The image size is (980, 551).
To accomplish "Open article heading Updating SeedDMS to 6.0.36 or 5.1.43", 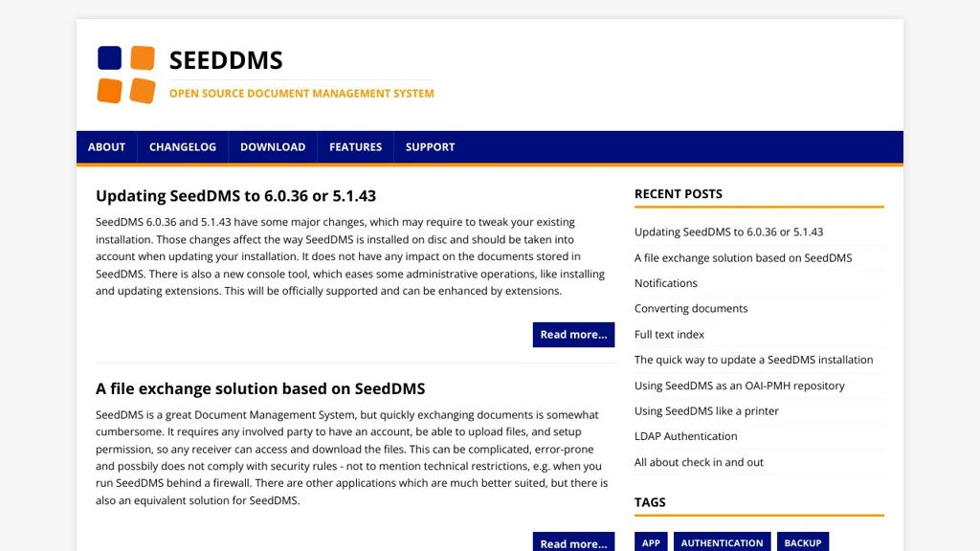I will tap(235, 195).
